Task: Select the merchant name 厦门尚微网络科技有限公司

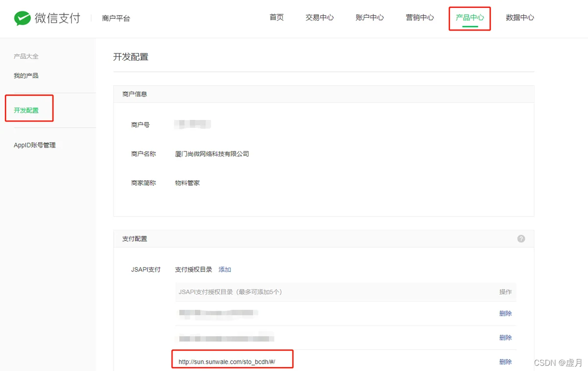Action: pos(212,154)
